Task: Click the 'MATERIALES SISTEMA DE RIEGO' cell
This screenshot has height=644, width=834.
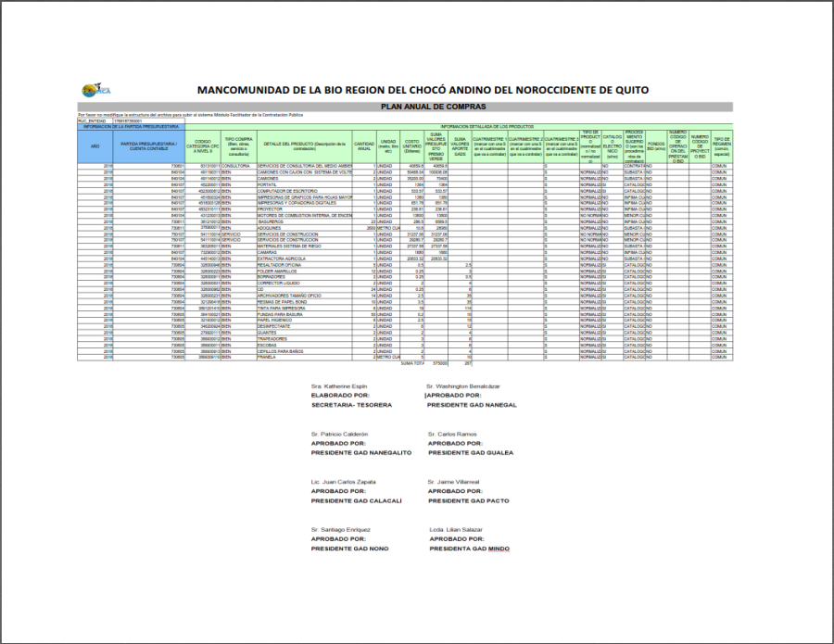Action: pyautogui.click(x=305, y=246)
